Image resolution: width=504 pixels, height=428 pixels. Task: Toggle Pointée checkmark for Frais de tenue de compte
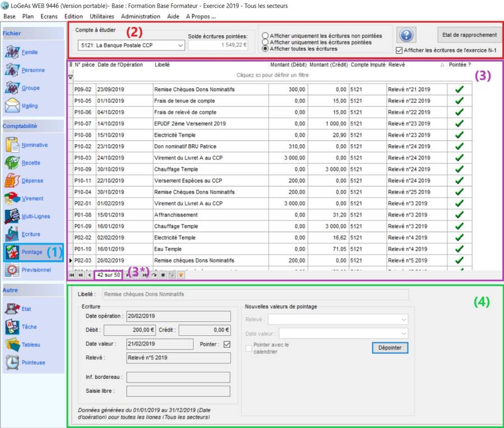point(460,101)
